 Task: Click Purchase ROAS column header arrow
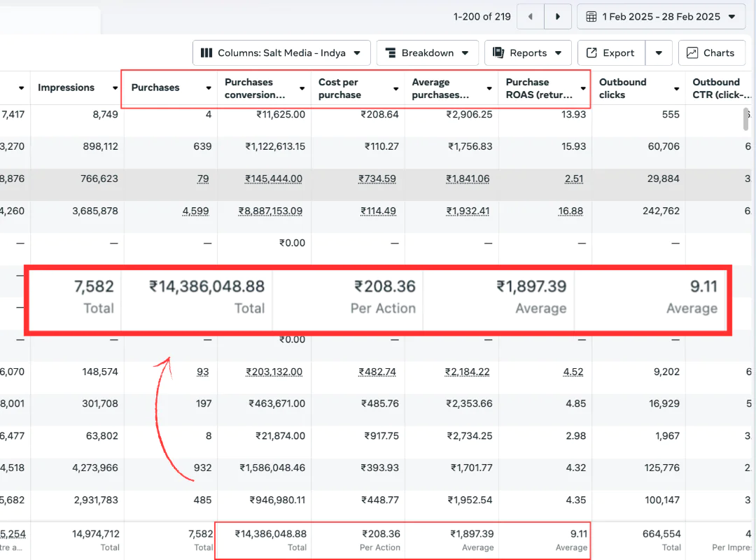coord(583,88)
